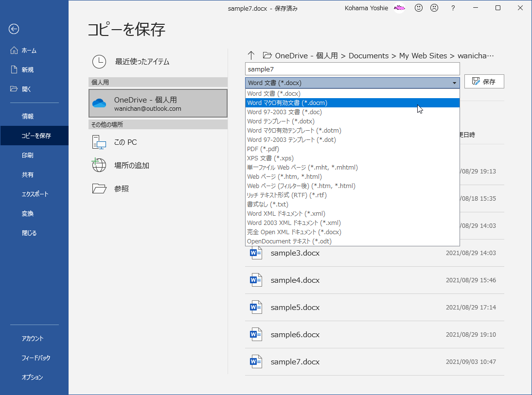
Task: Click the sample5.docx Word file icon
Action: (x=256, y=307)
